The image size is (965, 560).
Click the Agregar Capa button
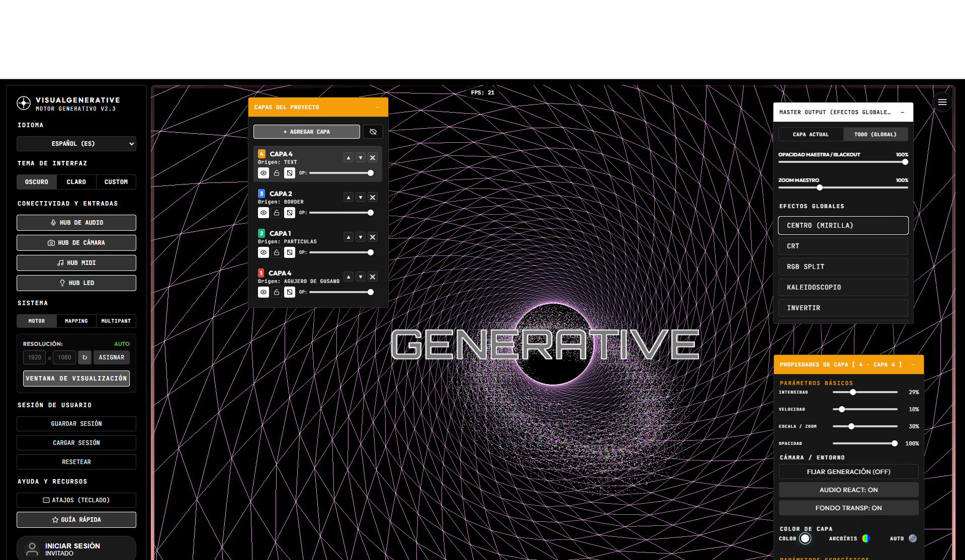pos(307,132)
